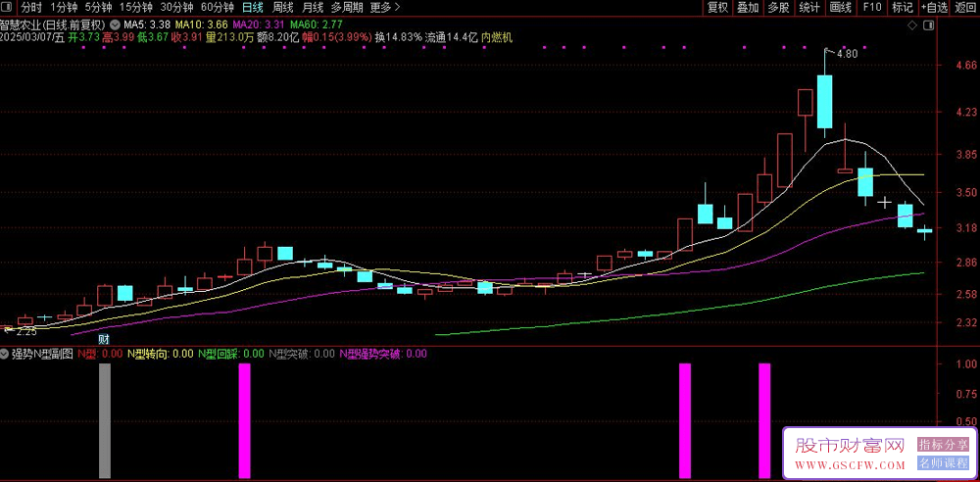Open the F10 company info
This screenshot has width=980, height=482.
[872, 8]
